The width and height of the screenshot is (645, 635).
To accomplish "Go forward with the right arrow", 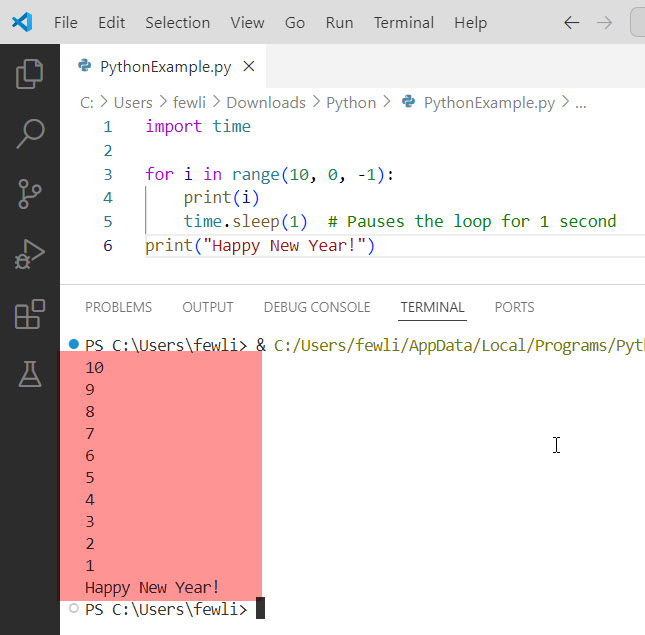I will (x=604, y=23).
